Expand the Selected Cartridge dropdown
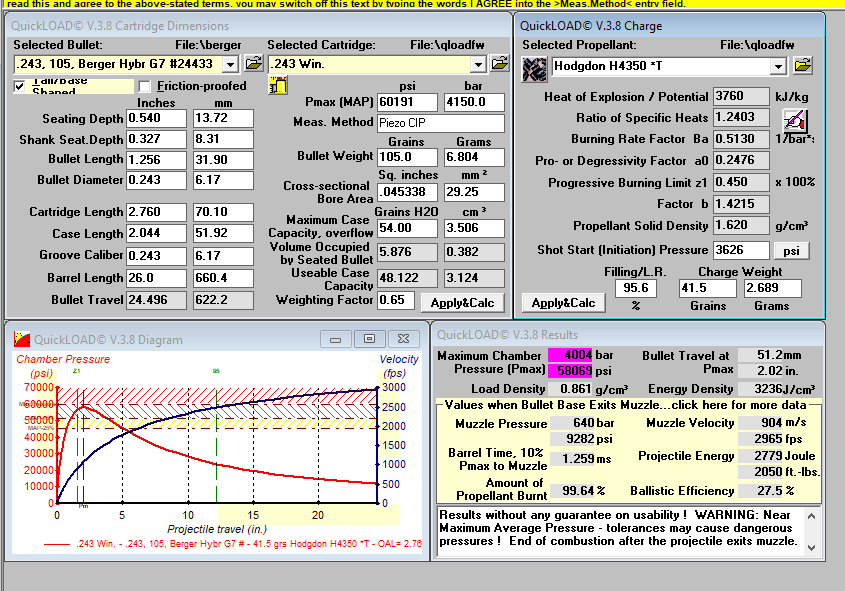Image resolution: width=845 pixels, height=591 pixels. click(477, 65)
